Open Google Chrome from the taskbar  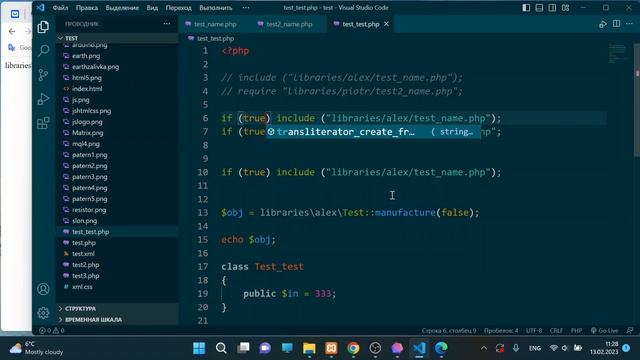pyautogui.click(x=353, y=348)
